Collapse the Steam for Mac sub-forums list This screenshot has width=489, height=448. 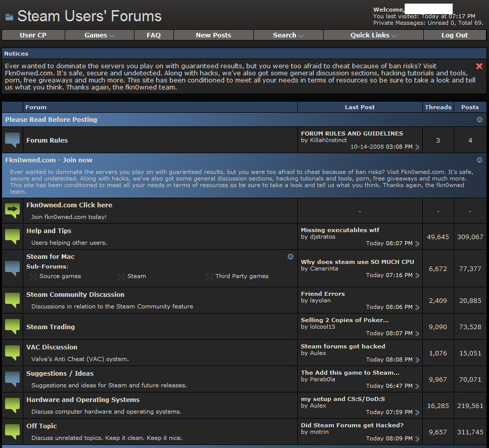[290, 256]
